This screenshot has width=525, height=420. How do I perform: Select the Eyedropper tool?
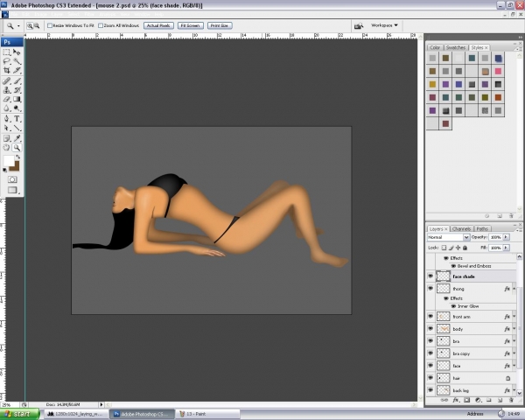point(17,138)
